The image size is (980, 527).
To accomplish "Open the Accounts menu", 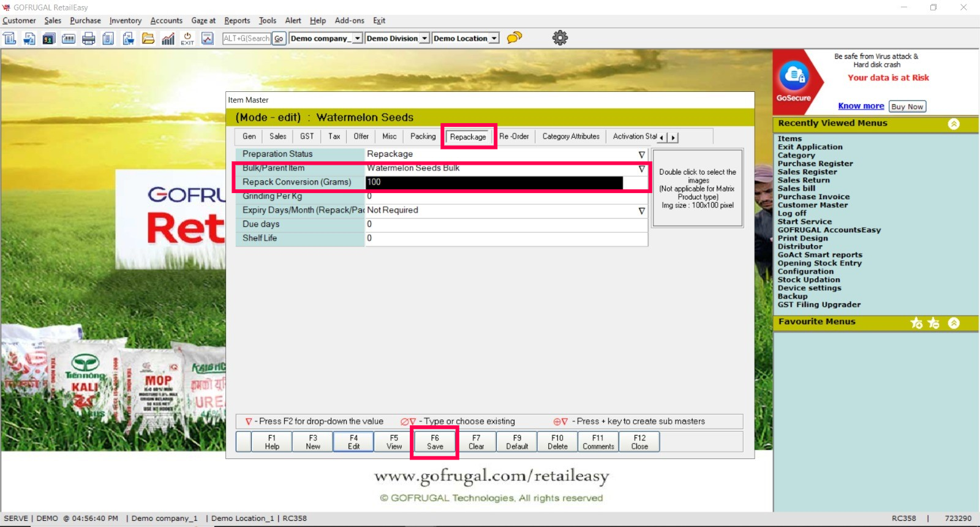I will tap(167, 21).
